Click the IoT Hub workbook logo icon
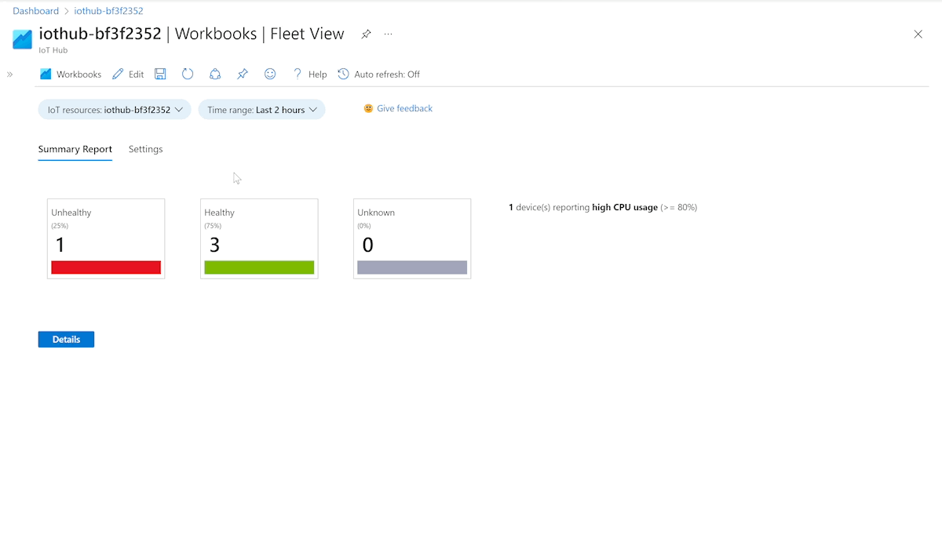942x560 pixels. (x=23, y=39)
